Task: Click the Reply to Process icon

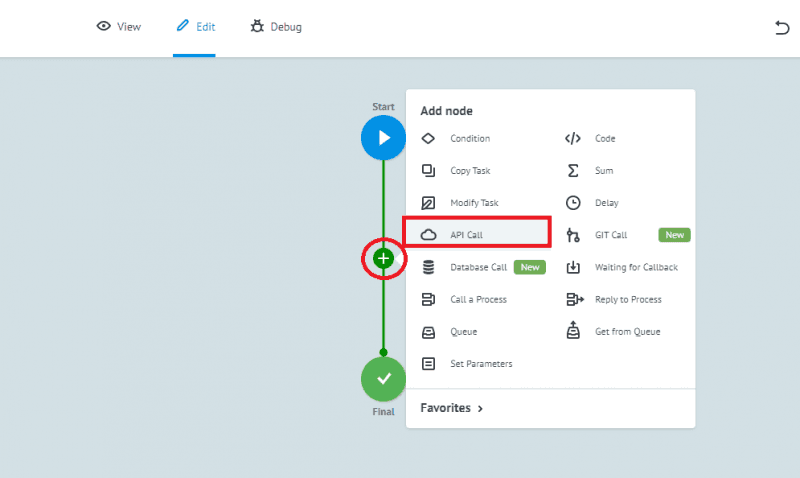Action: tap(574, 299)
